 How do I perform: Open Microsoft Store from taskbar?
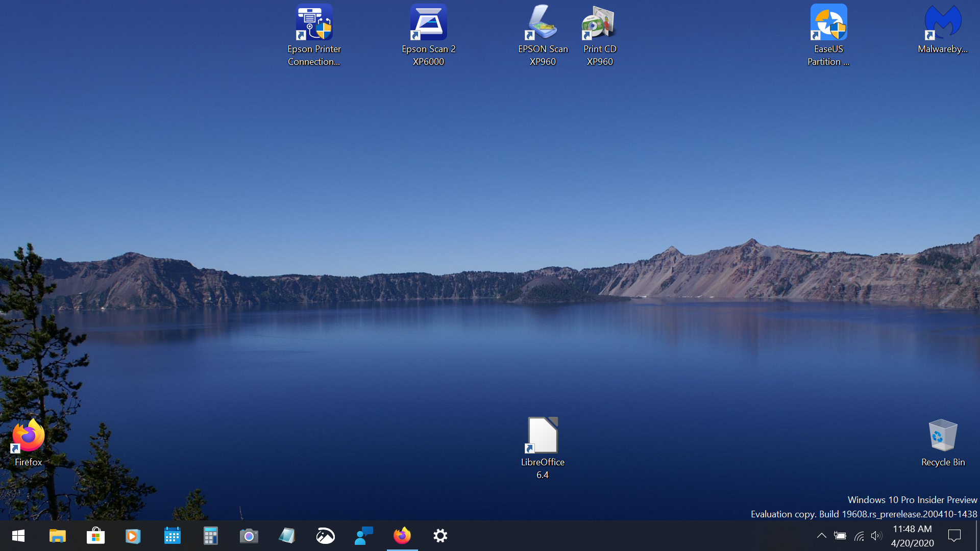tap(95, 536)
